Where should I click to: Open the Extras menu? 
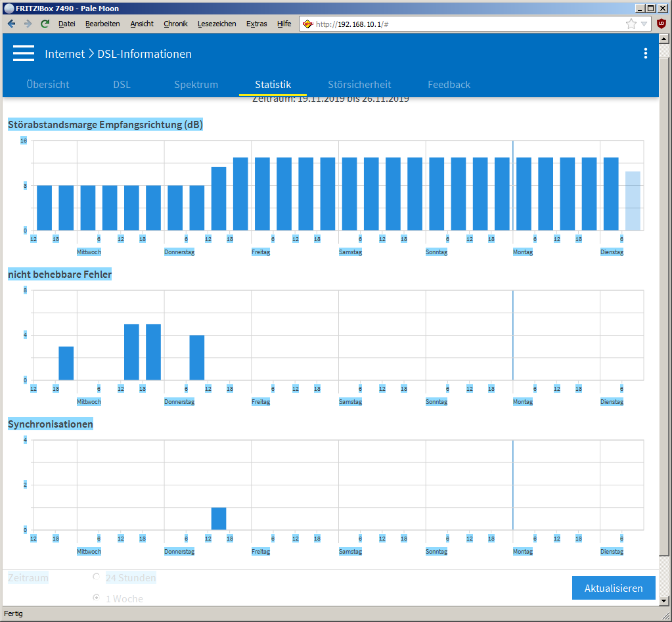click(x=257, y=24)
